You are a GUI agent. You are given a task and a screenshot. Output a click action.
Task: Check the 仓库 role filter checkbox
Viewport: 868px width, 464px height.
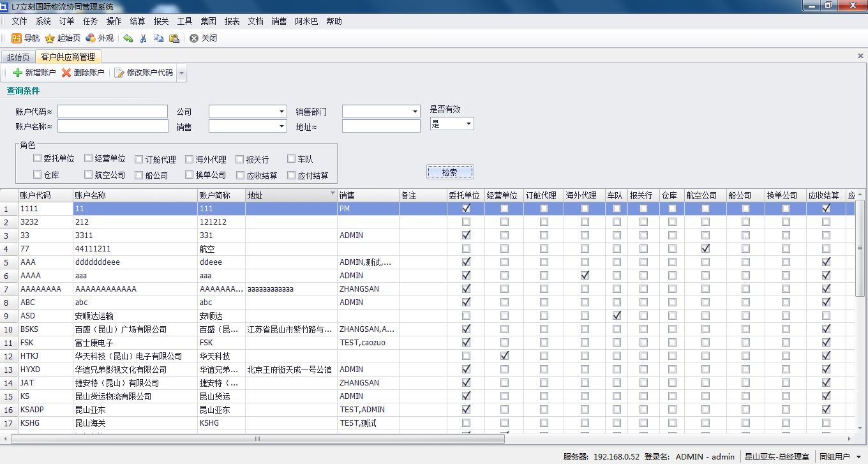38,174
